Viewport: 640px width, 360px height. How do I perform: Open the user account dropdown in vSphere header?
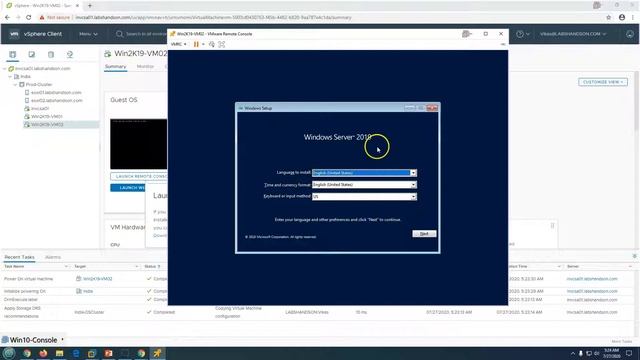[573, 34]
